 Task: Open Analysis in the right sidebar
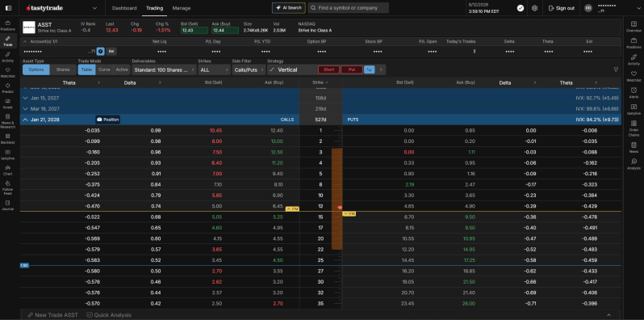[x=634, y=164]
